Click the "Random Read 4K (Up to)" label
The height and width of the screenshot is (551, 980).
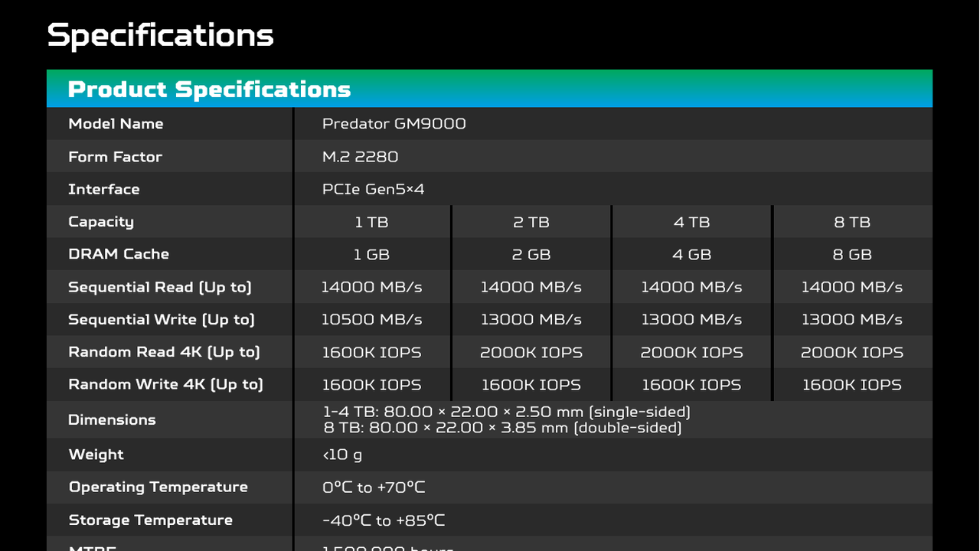pyautogui.click(x=164, y=352)
